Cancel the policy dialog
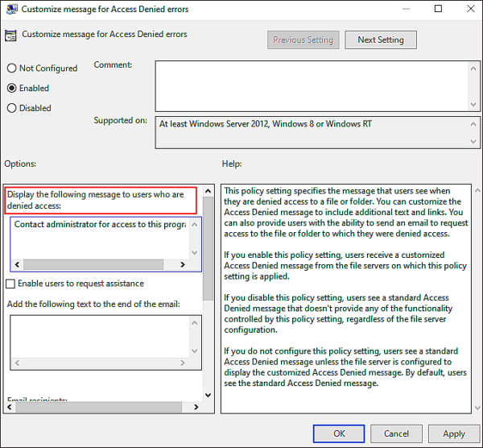Viewport: 483px width, 448px height. click(x=396, y=433)
